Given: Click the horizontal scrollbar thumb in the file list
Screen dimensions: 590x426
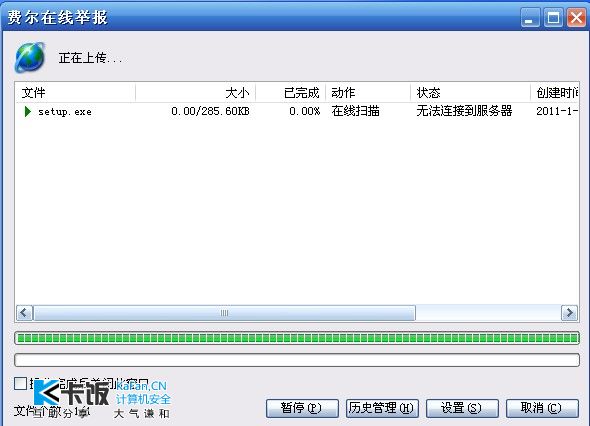Looking at the screenshot, I should tap(224, 313).
